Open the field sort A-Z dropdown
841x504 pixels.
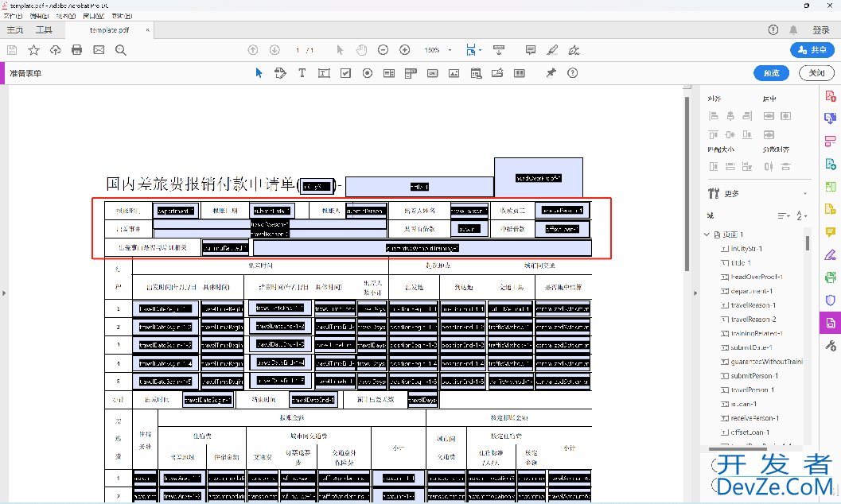click(x=801, y=215)
